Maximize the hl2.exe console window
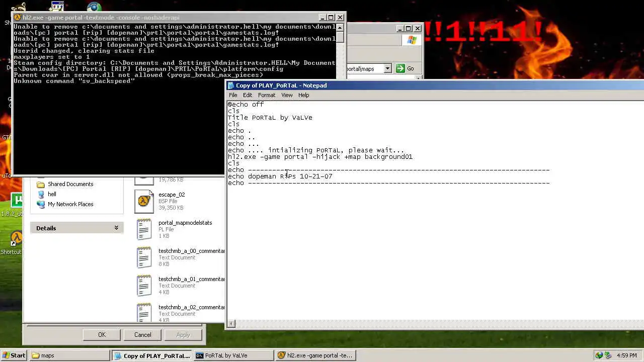Image resolution: width=644 pixels, height=362 pixels. pyautogui.click(x=331, y=17)
